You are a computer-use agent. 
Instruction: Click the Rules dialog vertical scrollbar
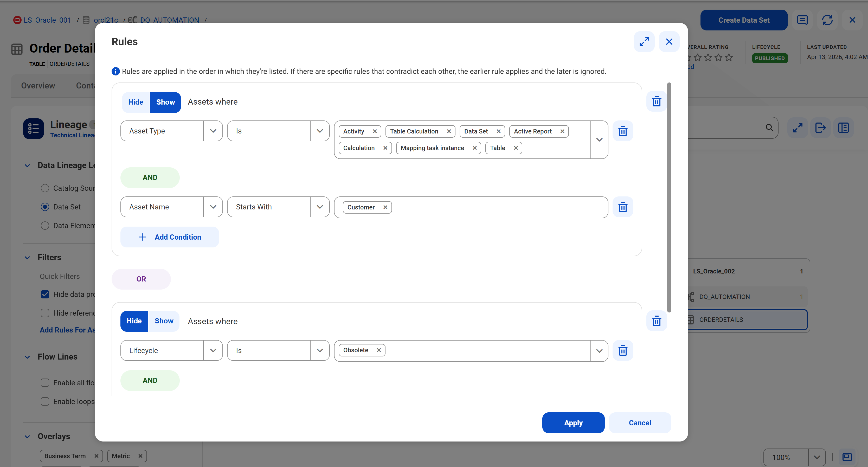click(x=669, y=197)
